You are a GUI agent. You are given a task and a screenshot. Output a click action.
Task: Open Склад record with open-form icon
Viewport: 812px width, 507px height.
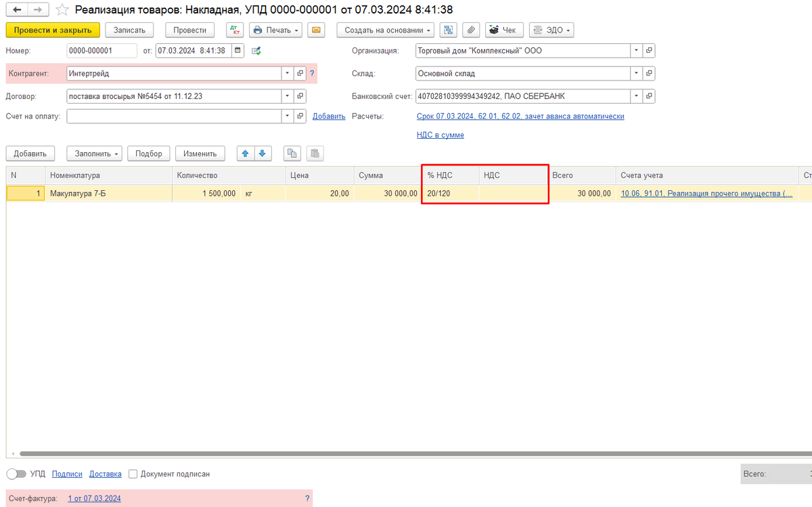(649, 73)
